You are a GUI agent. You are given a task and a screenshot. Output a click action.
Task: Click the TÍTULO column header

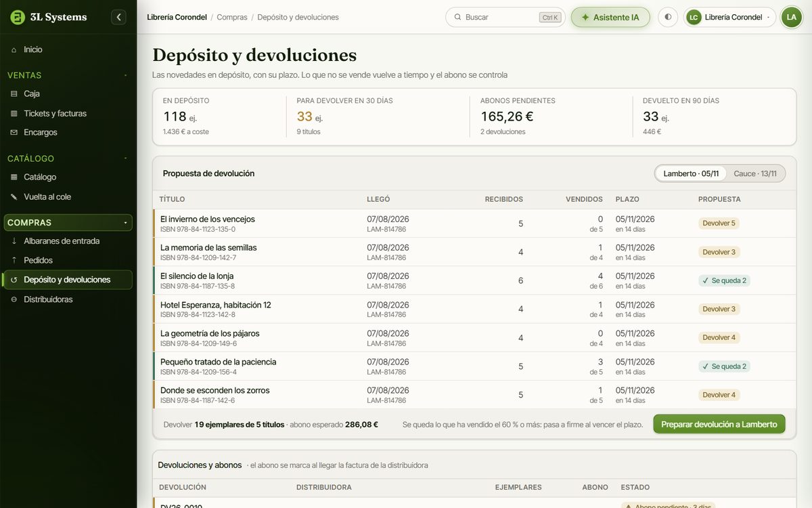[172, 199]
